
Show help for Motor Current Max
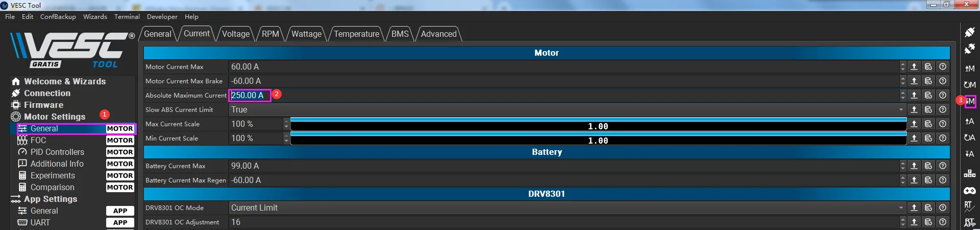[x=943, y=66]
